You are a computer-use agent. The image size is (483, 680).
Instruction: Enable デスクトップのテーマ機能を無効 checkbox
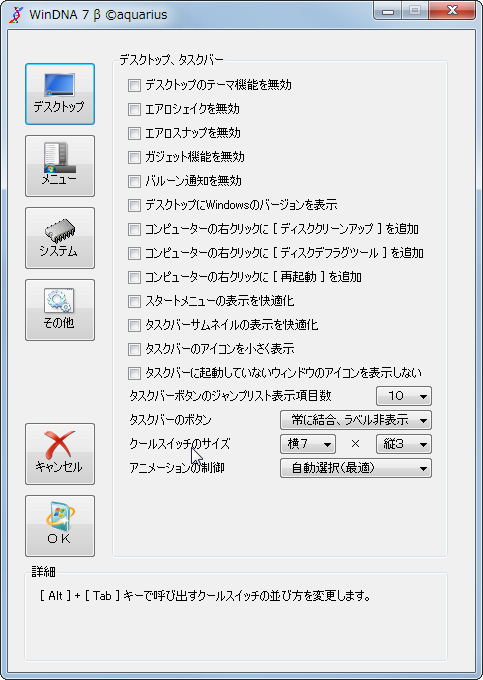click(134, 85)
